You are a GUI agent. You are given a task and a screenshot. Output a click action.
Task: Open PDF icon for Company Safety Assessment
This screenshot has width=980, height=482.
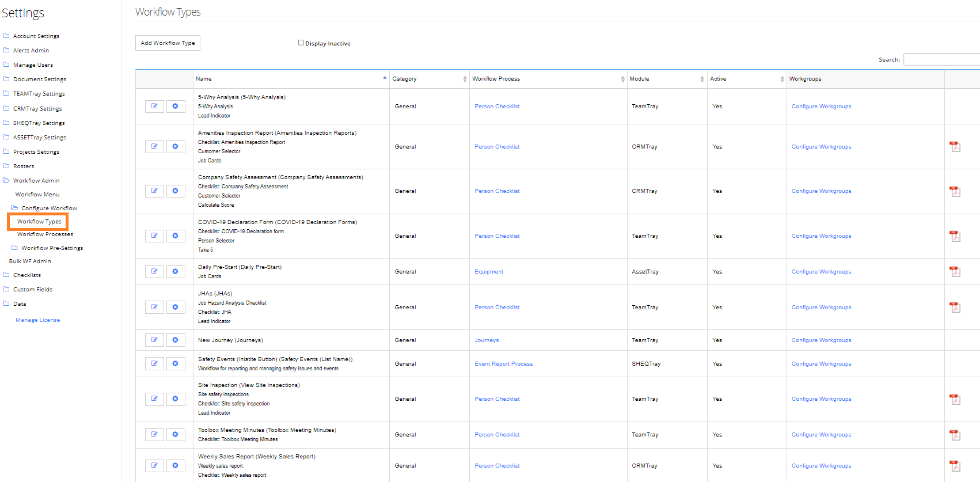click(x=955, y=191)
